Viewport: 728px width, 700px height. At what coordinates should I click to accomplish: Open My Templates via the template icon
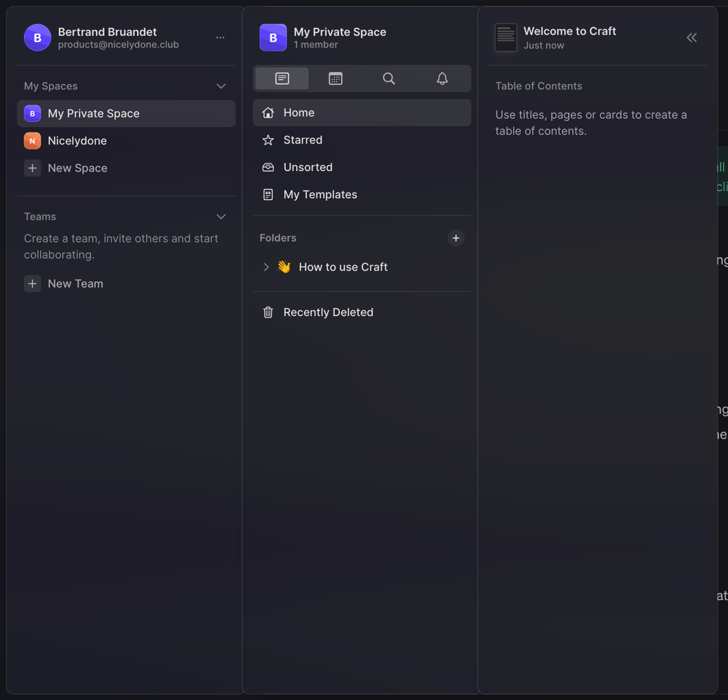[268, 194]
